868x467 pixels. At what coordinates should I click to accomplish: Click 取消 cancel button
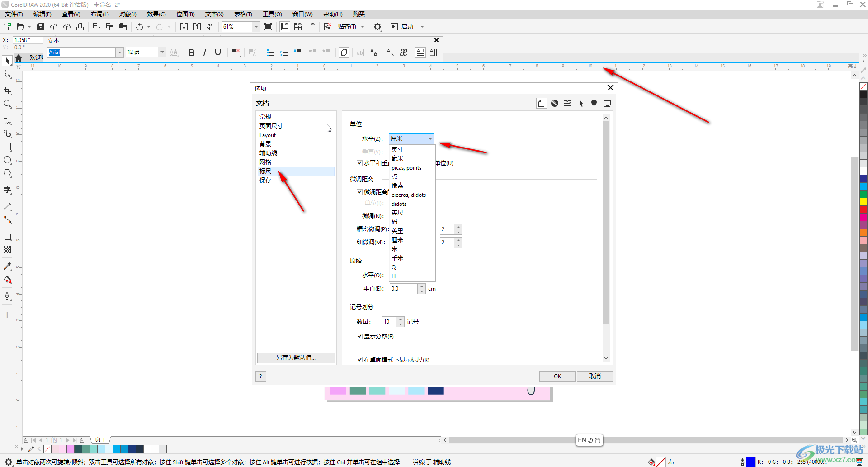(595, 376)
